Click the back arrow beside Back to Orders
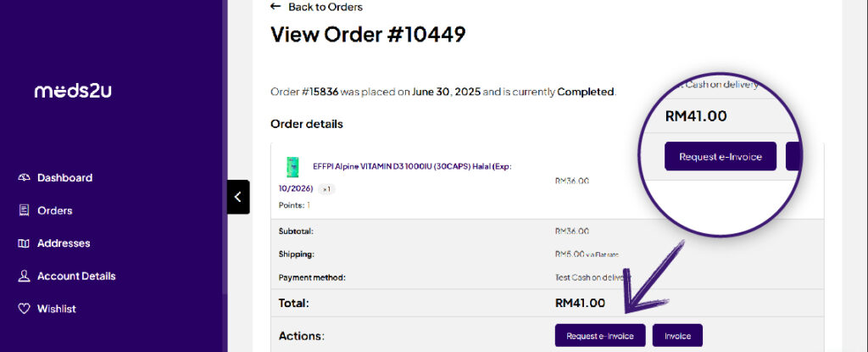This screenshot has height=352, width=868. [275, 7]
